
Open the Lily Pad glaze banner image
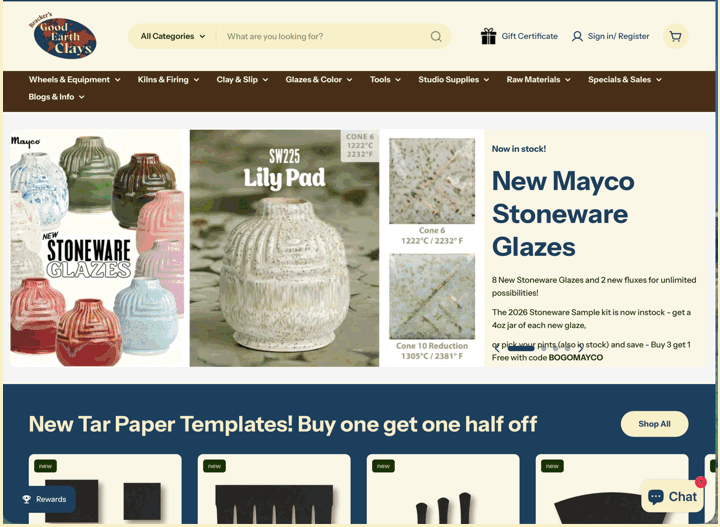pos(284,248)
